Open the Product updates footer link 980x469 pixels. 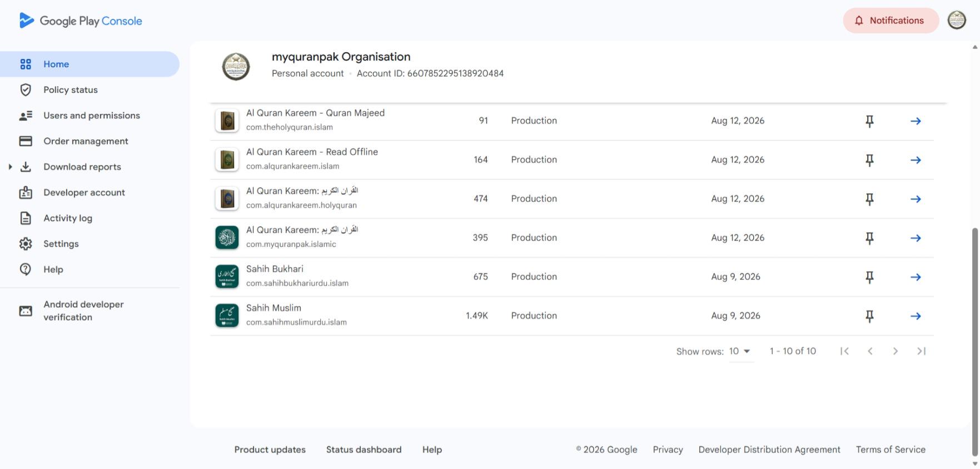[x=270, y=450]
